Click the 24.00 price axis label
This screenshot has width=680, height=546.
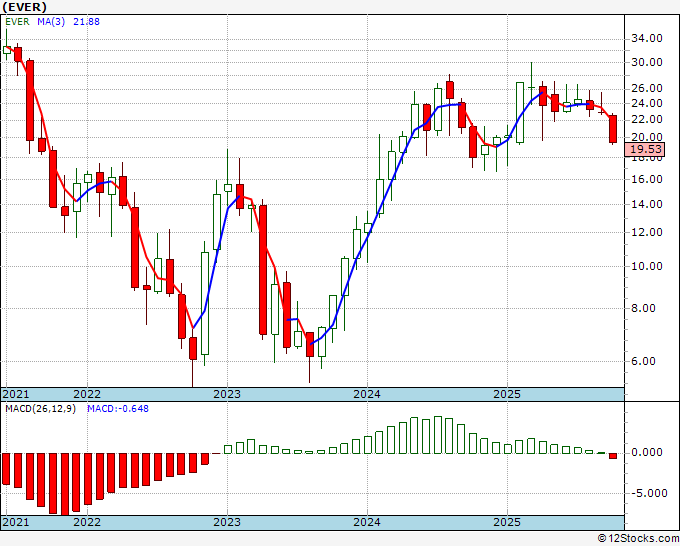(x=647, y=104)
